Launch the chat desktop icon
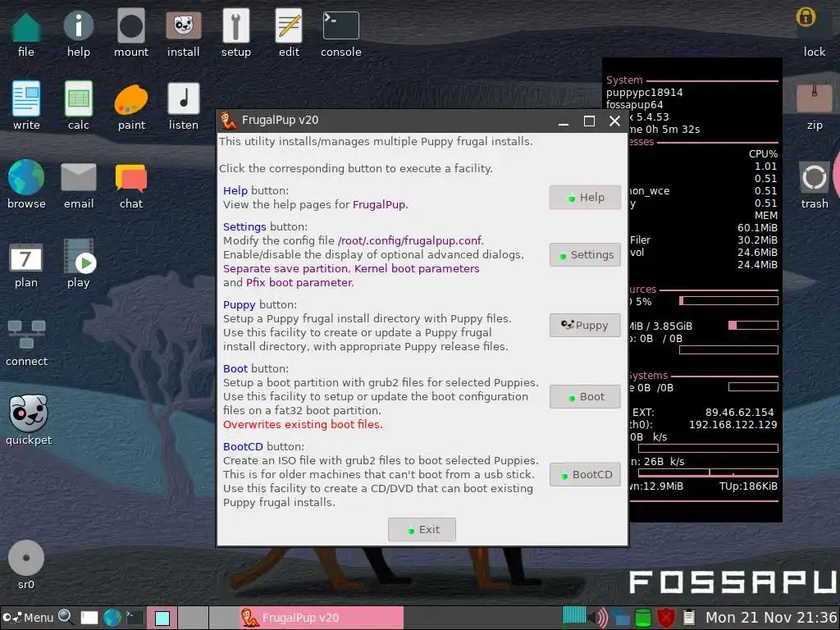 click(130, 178)
